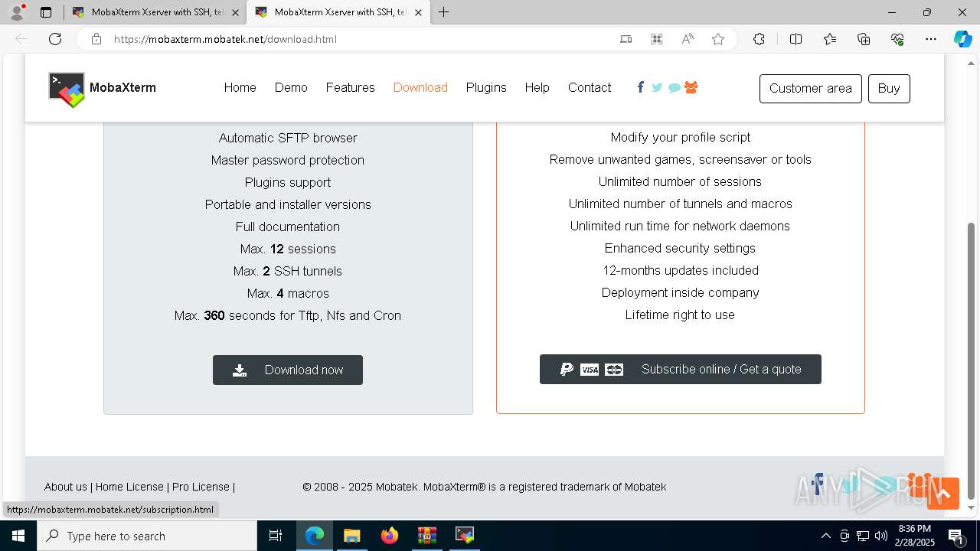980x551 pixels.
Task: Refresh the page in Edge
Action: click(55, 39)
